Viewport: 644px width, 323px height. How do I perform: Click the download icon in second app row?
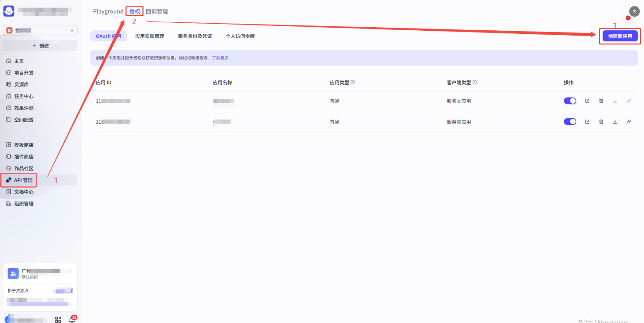615,122
